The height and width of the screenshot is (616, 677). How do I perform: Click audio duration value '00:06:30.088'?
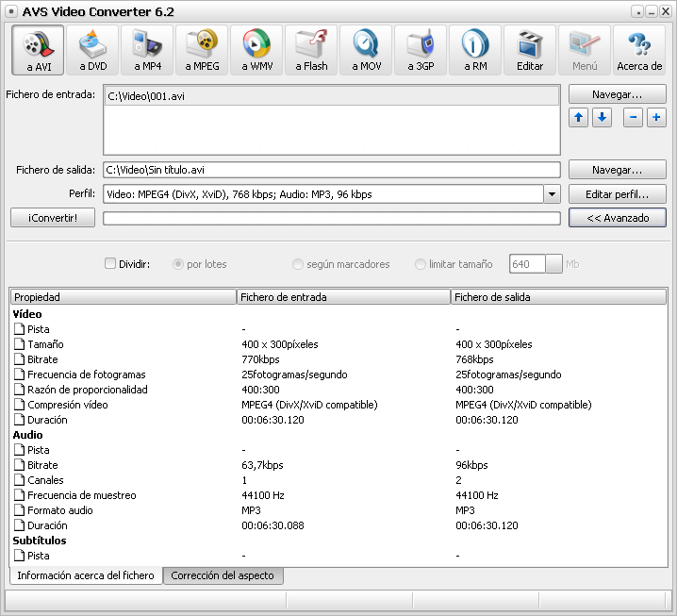click(x=272, y=525)
